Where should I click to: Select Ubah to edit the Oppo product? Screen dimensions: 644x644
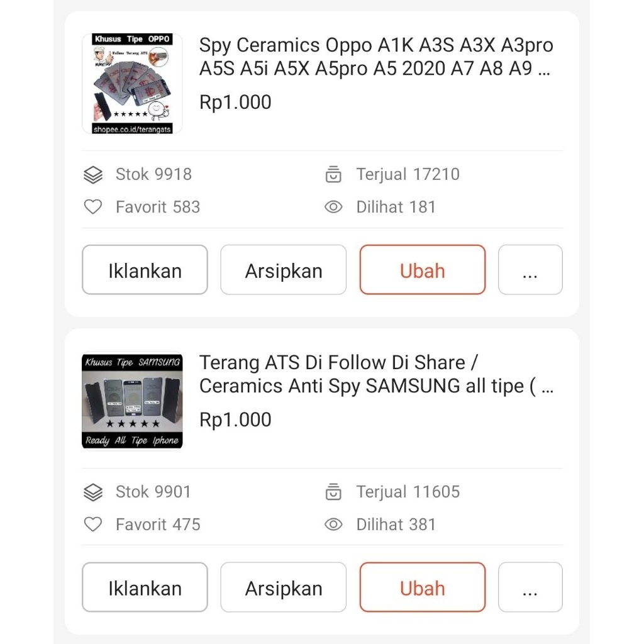point(422,270)
